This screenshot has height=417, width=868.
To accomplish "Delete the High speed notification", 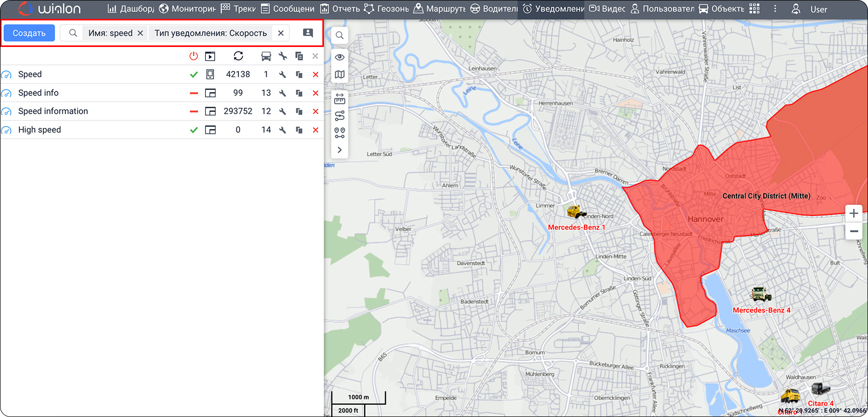I will [315, 130].
